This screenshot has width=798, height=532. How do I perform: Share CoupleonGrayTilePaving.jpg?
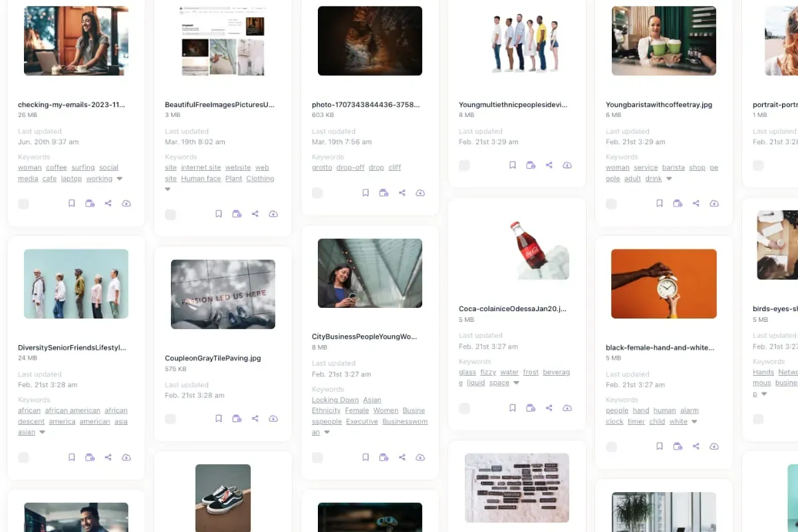click(x=255, y=419)
